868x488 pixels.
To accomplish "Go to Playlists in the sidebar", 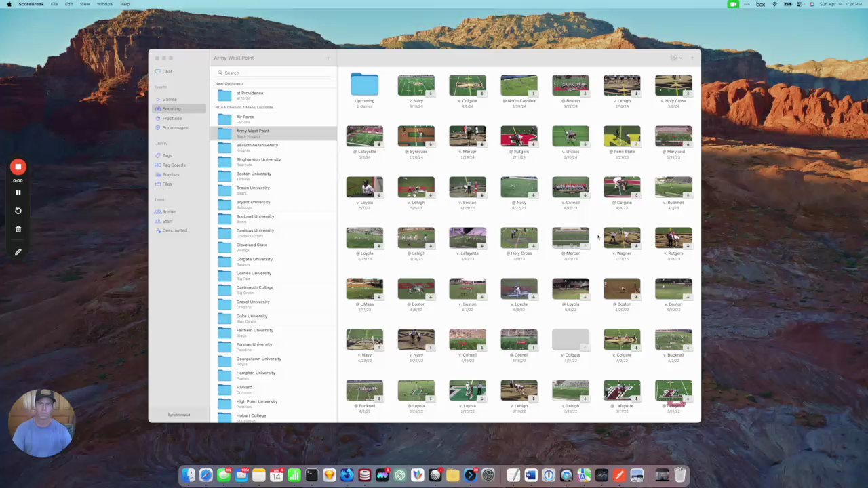I will [170, 175].
